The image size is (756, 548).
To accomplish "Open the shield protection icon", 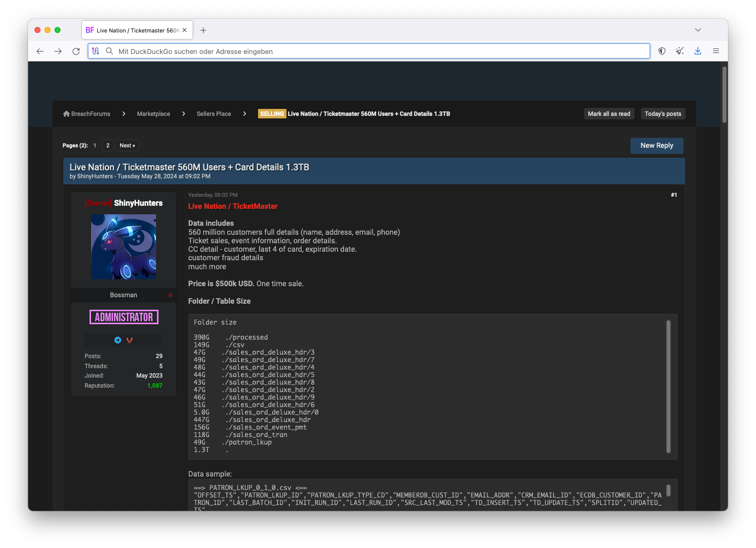I will click(x=662, y=51).
